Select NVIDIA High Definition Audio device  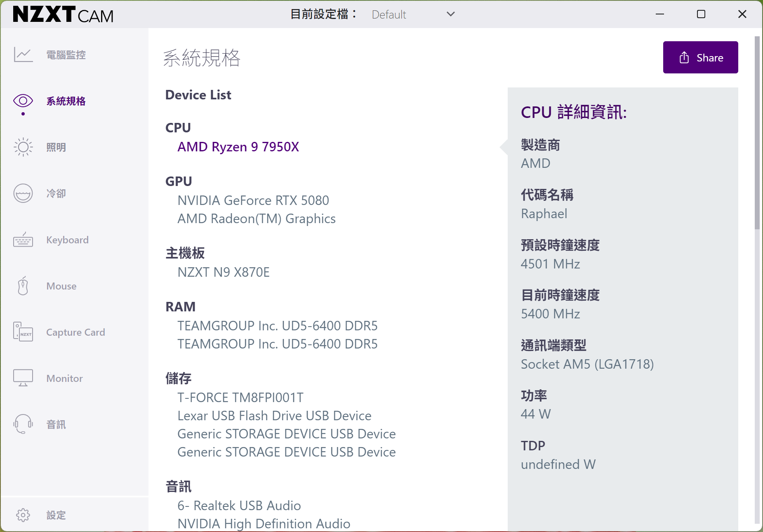click(264, 524)
